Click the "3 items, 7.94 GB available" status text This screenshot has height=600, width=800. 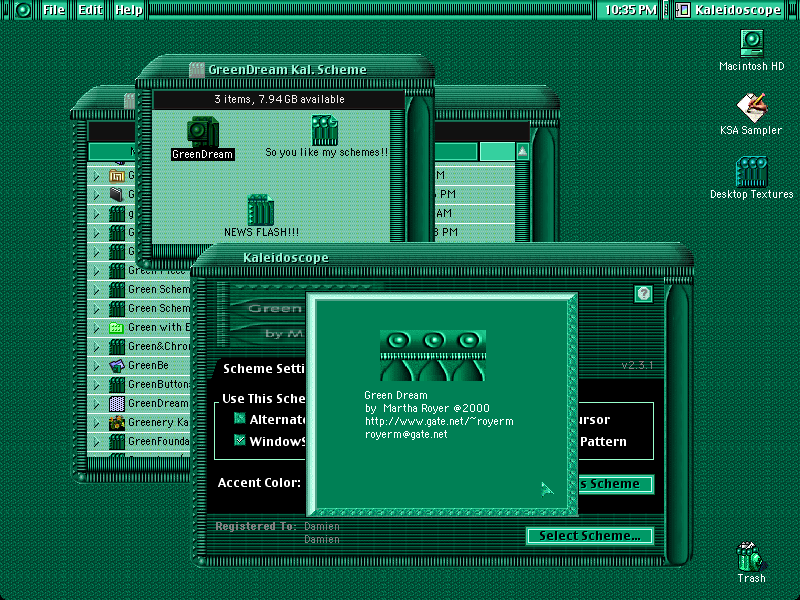click(279, 99)
